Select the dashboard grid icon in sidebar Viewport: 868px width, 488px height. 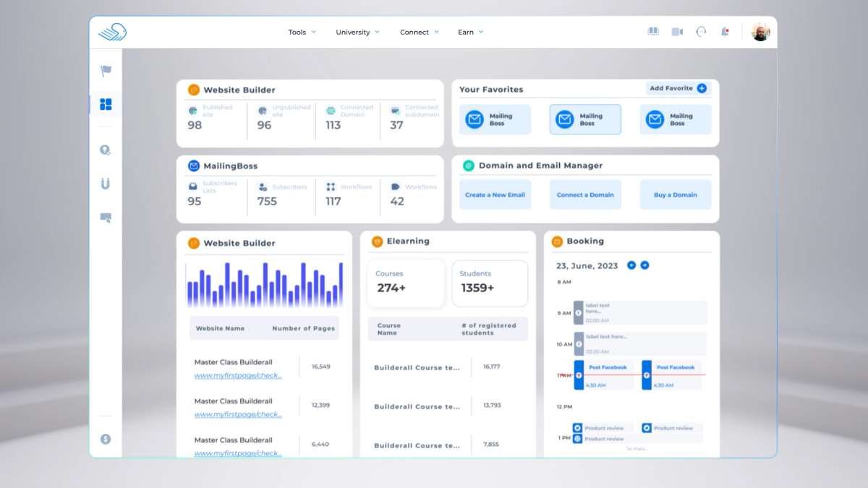[x=106, y=105]
